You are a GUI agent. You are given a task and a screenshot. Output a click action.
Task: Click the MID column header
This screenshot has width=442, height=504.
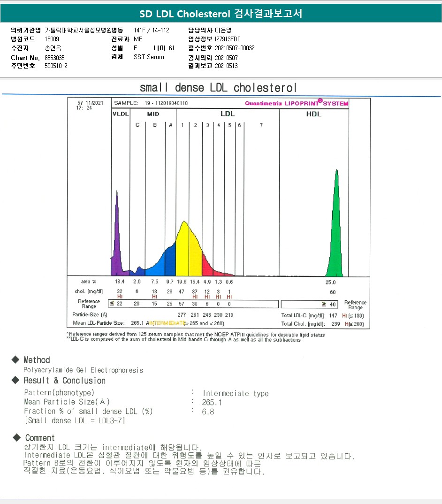click(153, 114)
